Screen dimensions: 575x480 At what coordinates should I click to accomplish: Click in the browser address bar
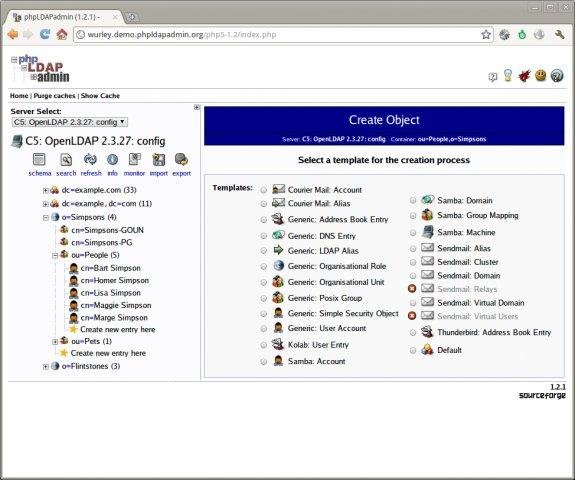(282, 34)
